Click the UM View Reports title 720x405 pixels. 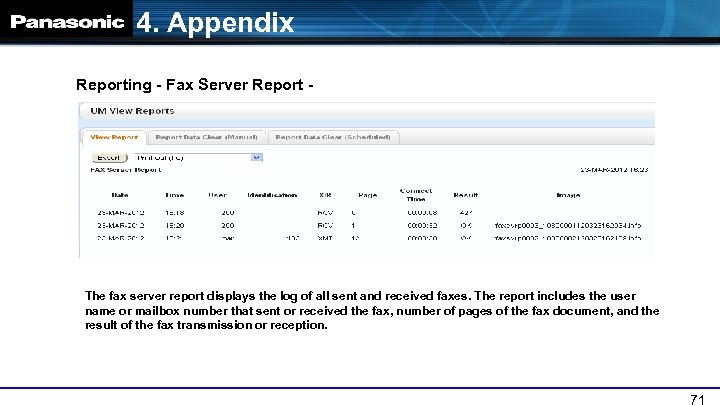pyautogui.click(x=132, y=111)
